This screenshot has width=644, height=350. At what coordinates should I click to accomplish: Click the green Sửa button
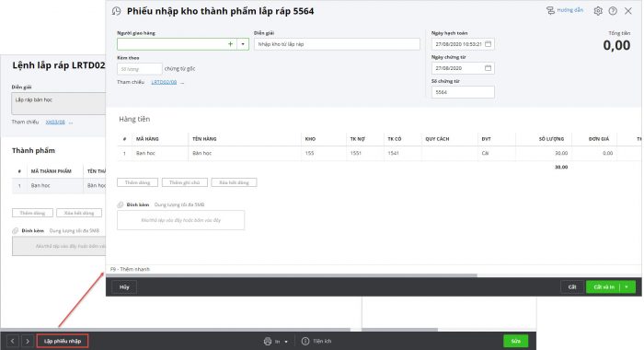[515, 341]
